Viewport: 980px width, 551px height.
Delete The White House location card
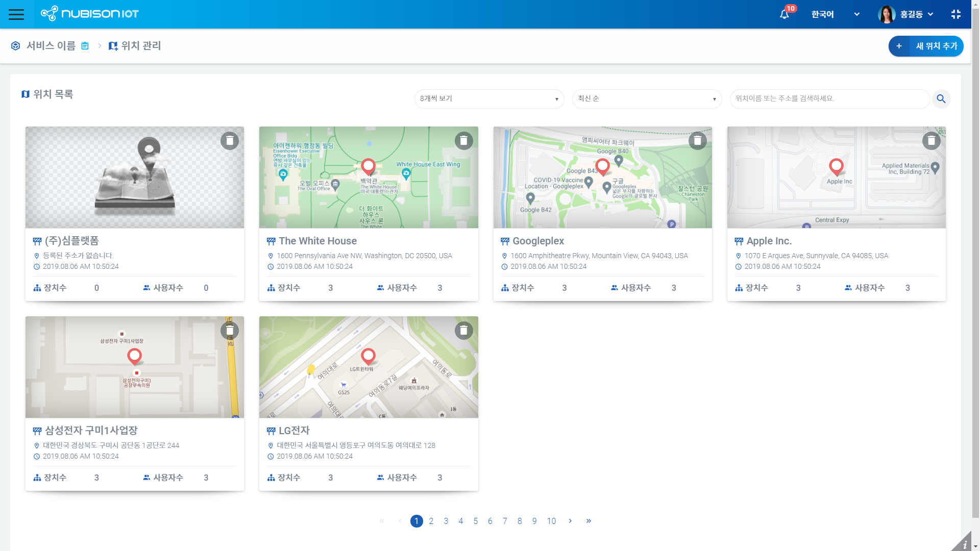(x=463, y=140)
